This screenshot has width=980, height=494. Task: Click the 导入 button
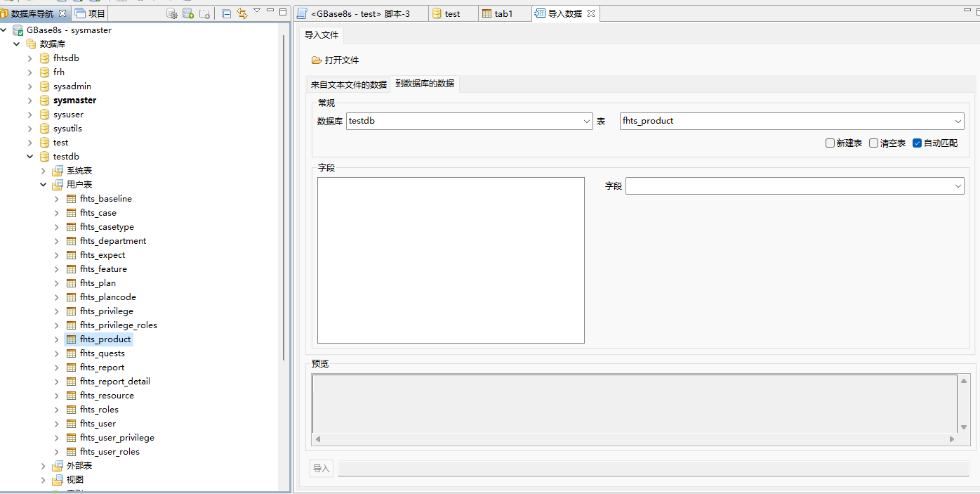322,469
